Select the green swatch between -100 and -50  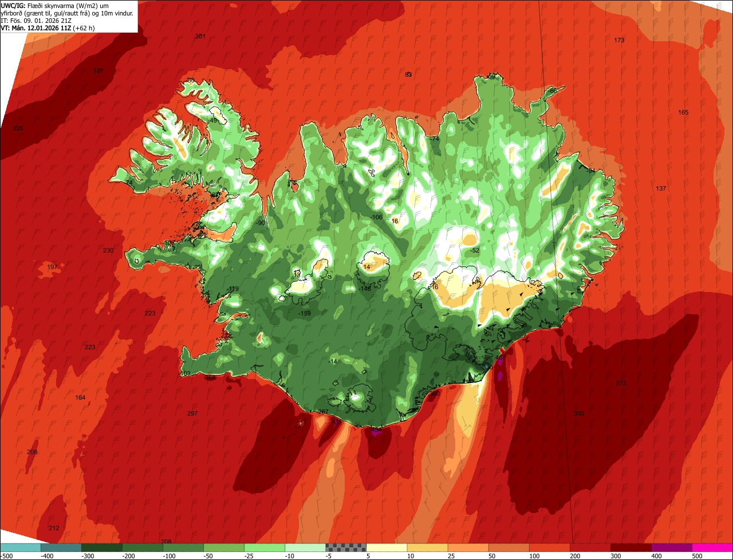tap(183, 547)
